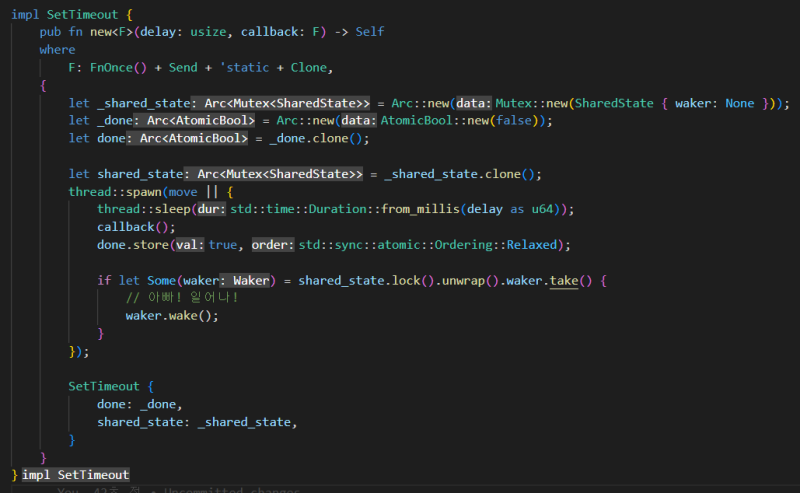Click the 'Uncommitted changes' blame annotation
Image resolution: width=800 pixels, height=493 pixels.
[x=231, y=490]
